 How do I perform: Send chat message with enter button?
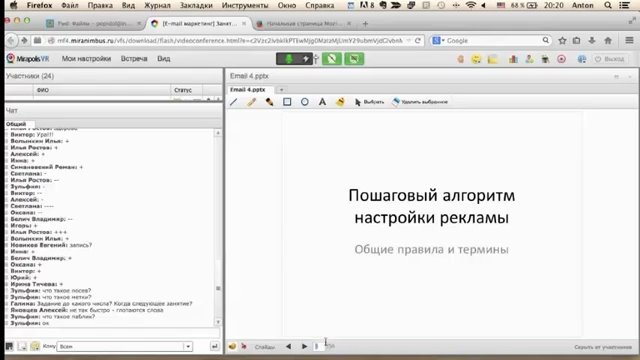pos(214,347)
